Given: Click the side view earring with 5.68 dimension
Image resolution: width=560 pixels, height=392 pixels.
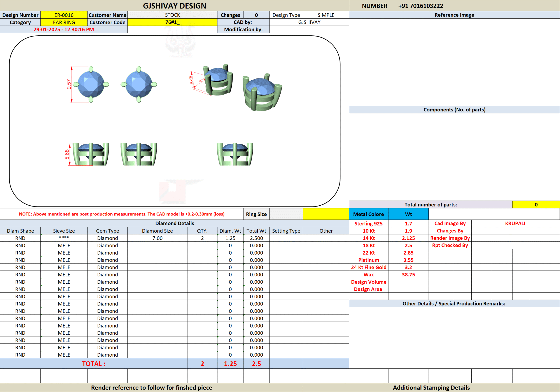Looking at the screenshot, I should 91,154.
